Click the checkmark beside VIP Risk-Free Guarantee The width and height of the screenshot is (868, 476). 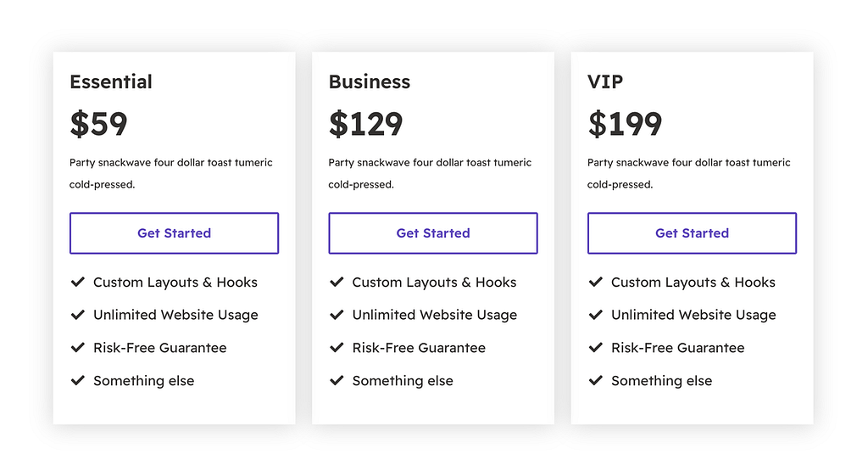tap(596, 347)
